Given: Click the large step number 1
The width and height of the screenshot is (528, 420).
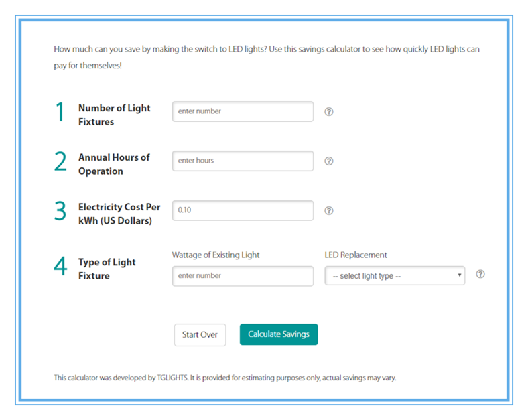Looking at the screenshot, I should point(60,112).
